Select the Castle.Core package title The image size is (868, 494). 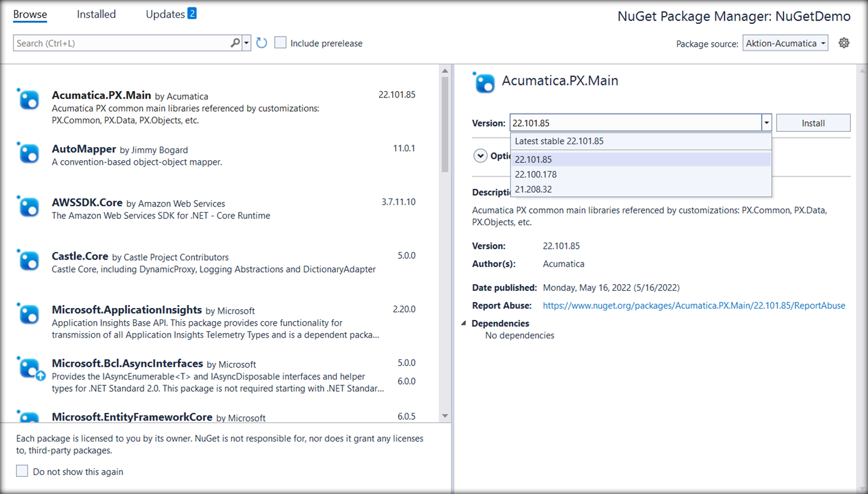pos(80,256)
